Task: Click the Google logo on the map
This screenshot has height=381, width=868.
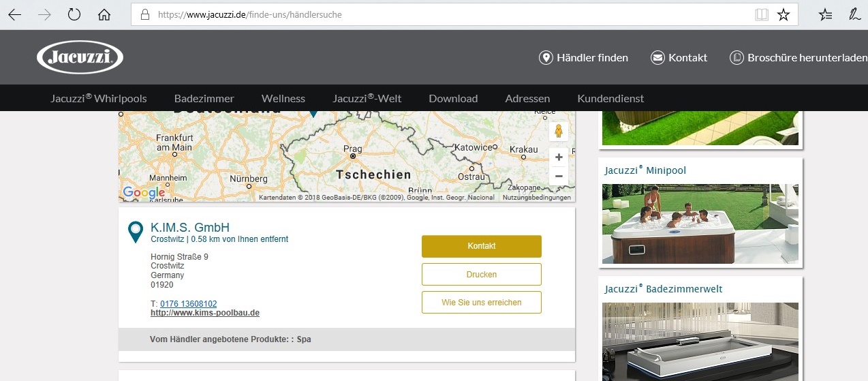Action: click(x=144, y=193)
